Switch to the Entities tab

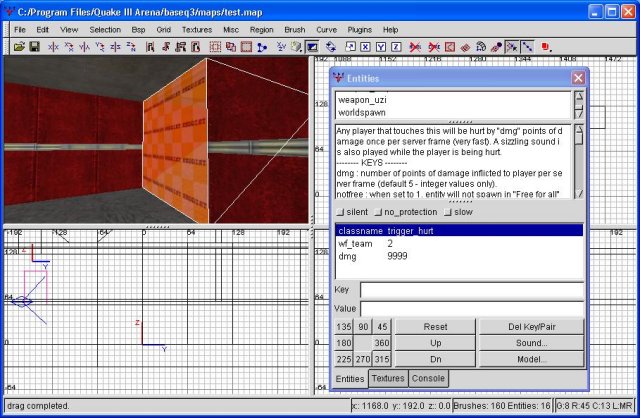(350, 379)
